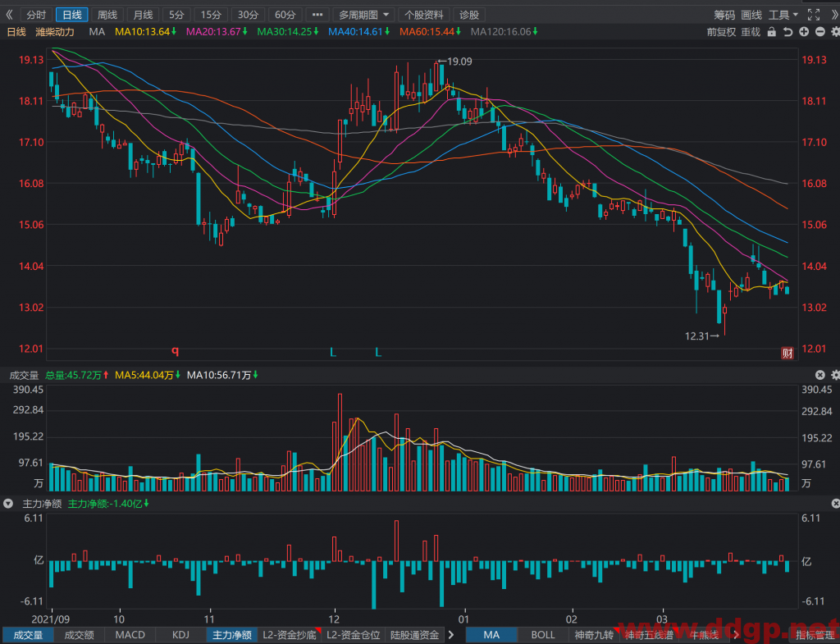The height and width of the screenshot is (644, 840).
Task: Click the 财 financial marker icon
Action: coord(787,353)
